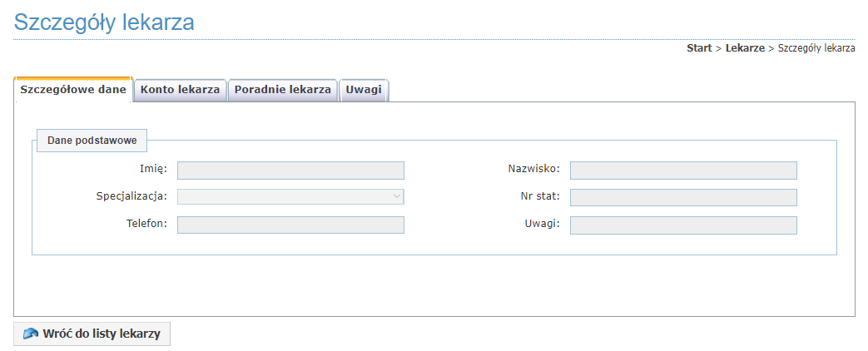Select the Uwagi tab
This screenshot has width=868, height=351.
364,90
